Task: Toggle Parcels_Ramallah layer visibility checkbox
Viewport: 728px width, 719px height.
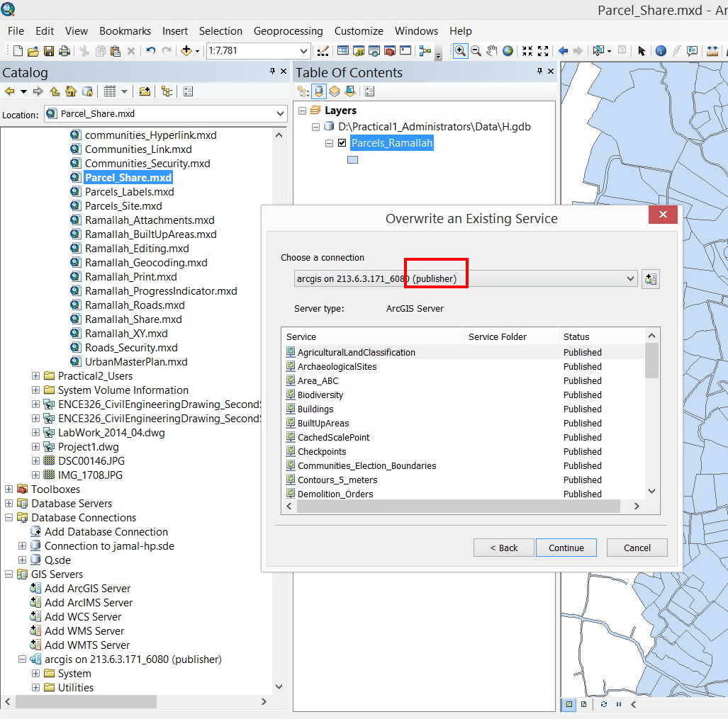Action: 342,143
